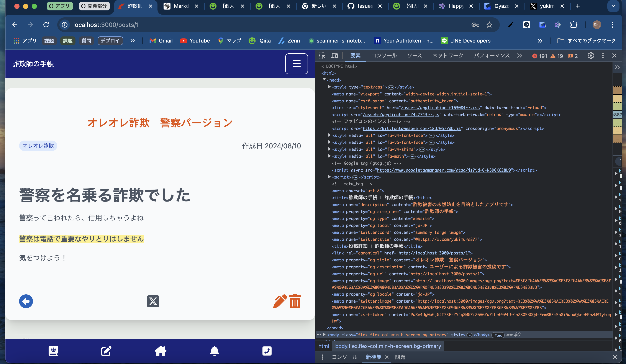The width and height of the screenshot is (626, 364).
Task: Open the コンソール drawer tab
Action: click(x=344, y=357)
